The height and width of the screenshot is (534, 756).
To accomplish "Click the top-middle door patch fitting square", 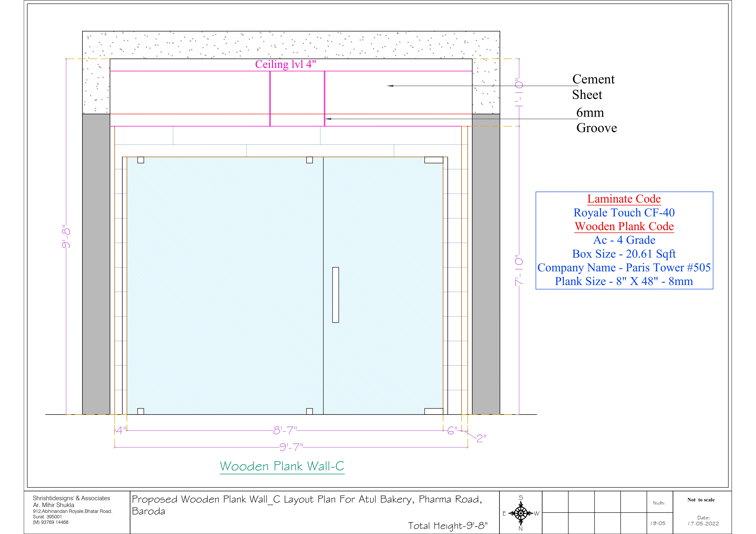I will point(310,160).
